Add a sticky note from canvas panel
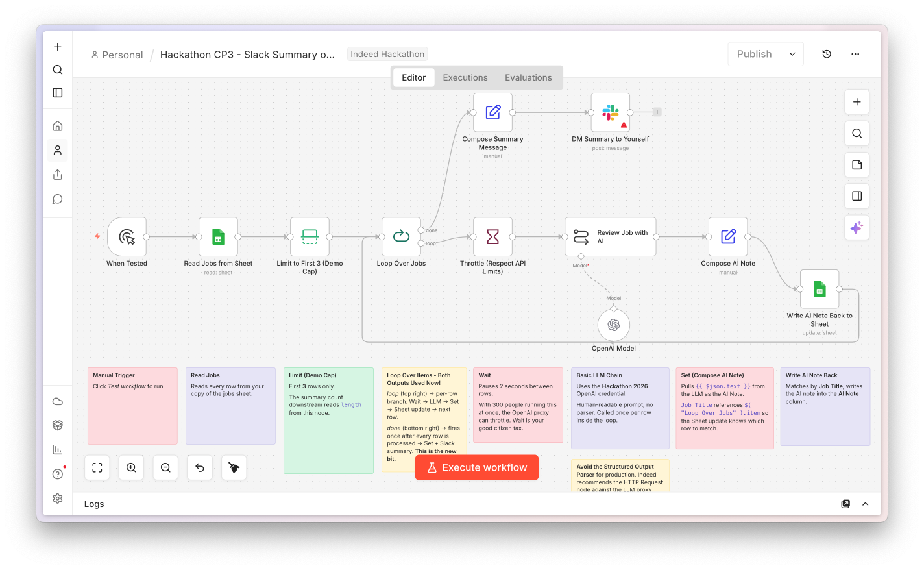 [x=857, y=165]
